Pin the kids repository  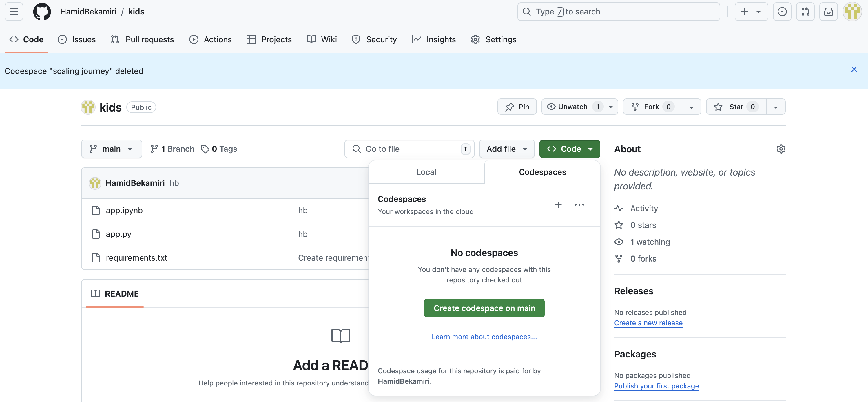(517, 107)
